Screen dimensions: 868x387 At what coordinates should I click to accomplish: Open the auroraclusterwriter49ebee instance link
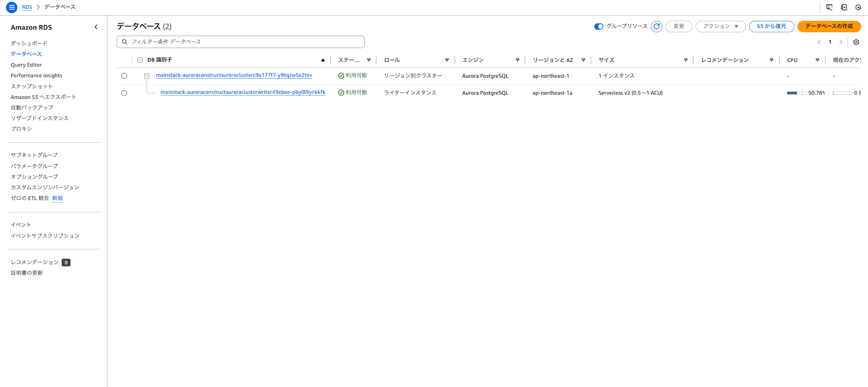243,92
